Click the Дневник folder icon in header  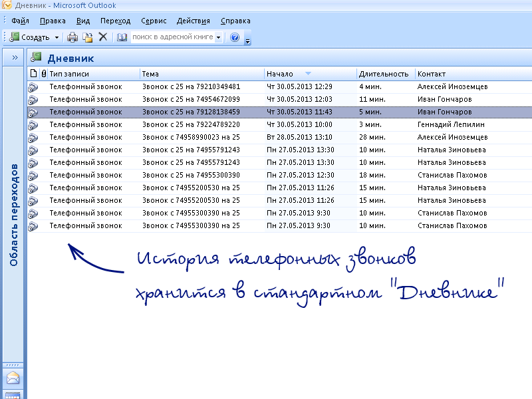(x=36, y=57)
